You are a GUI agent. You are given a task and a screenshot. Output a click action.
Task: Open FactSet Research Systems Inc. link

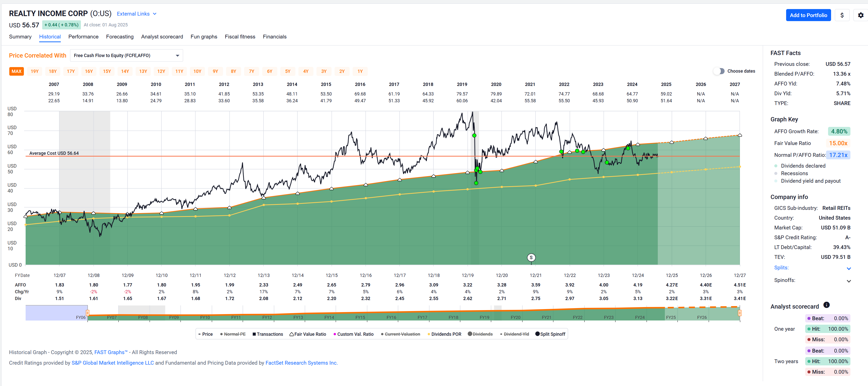302,363
